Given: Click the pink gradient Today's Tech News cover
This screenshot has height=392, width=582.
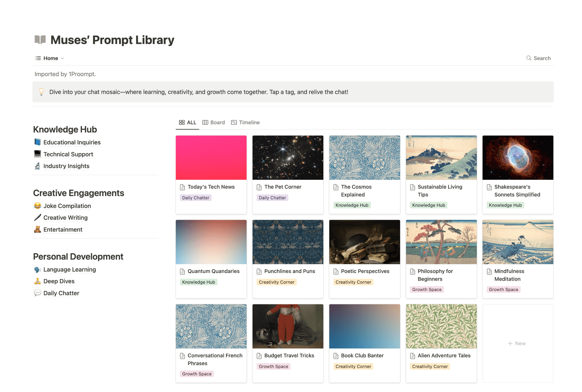Looking at the screenshot, I should pyautogui.click(x=211, y=157).
